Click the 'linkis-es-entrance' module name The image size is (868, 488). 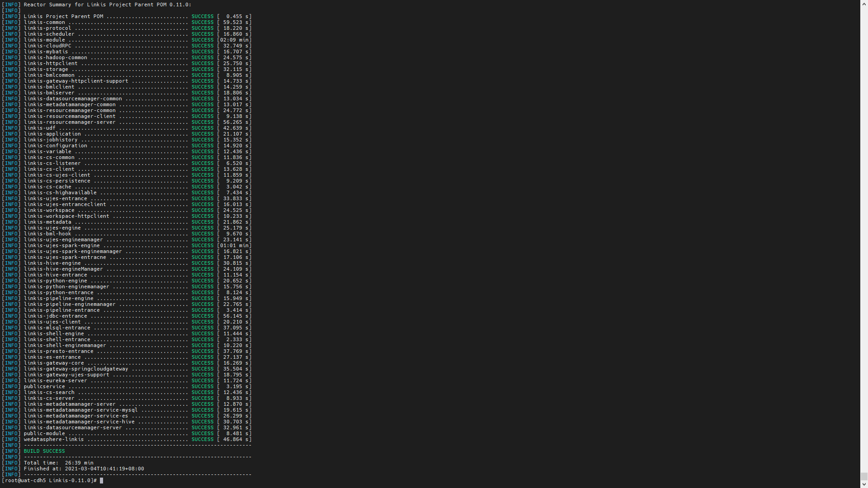point(52,357)
